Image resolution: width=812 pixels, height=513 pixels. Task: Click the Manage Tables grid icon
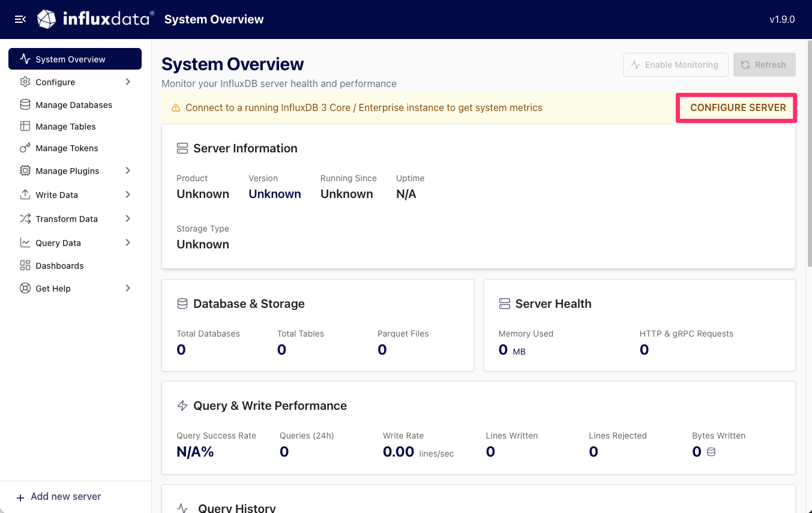25,127
